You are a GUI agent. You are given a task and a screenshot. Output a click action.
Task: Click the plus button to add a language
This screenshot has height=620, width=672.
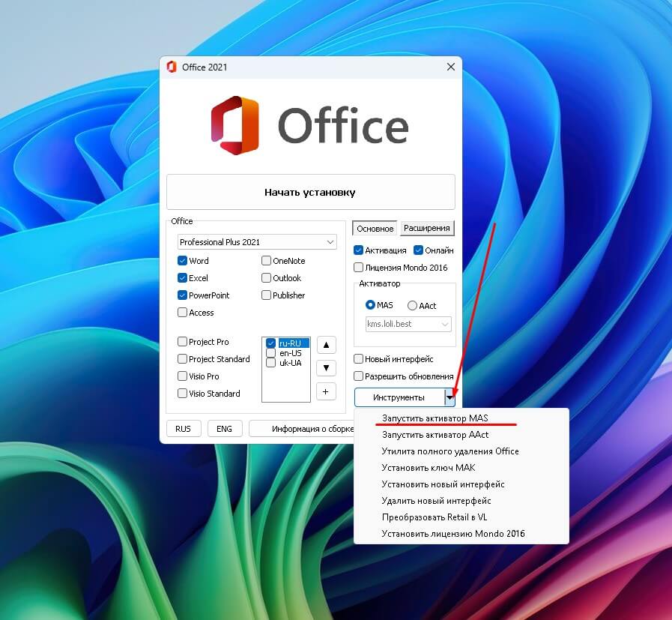point(326,391)
